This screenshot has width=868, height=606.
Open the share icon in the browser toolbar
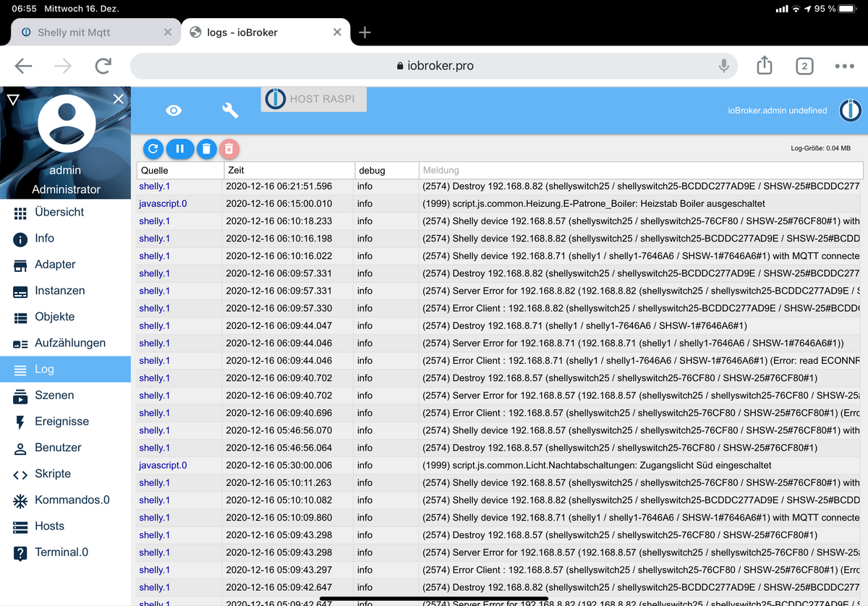pos(765,66)
